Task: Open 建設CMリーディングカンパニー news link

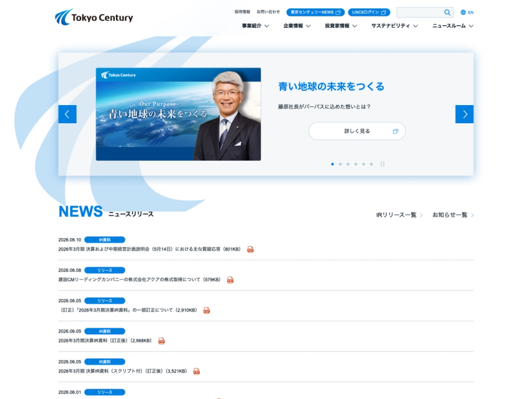Action: (139, 280)
